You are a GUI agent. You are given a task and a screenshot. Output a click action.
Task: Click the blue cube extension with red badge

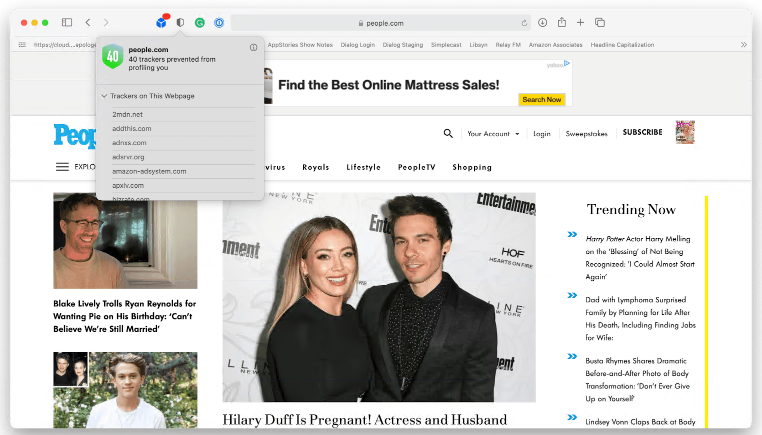tap(161, 22)
